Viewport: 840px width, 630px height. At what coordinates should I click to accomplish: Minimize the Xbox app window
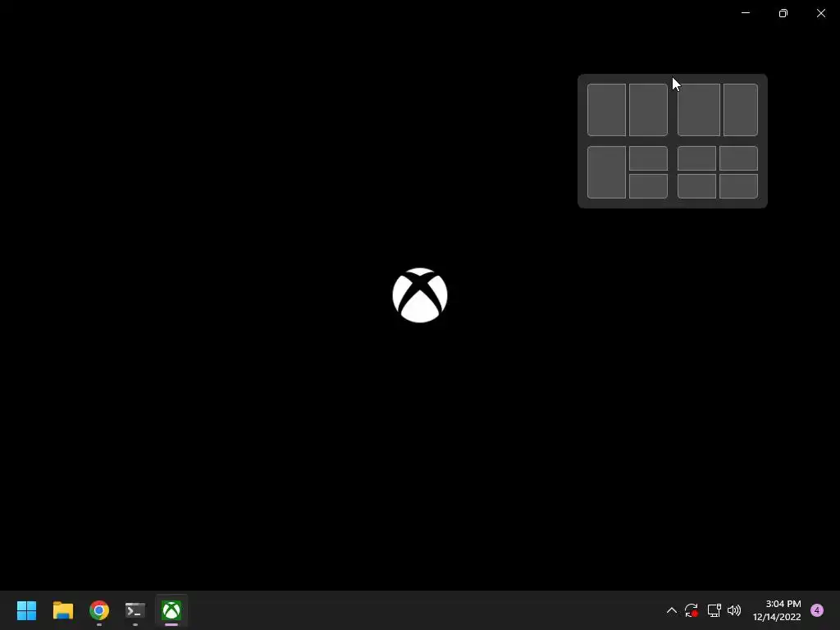[x=745, y=13]
